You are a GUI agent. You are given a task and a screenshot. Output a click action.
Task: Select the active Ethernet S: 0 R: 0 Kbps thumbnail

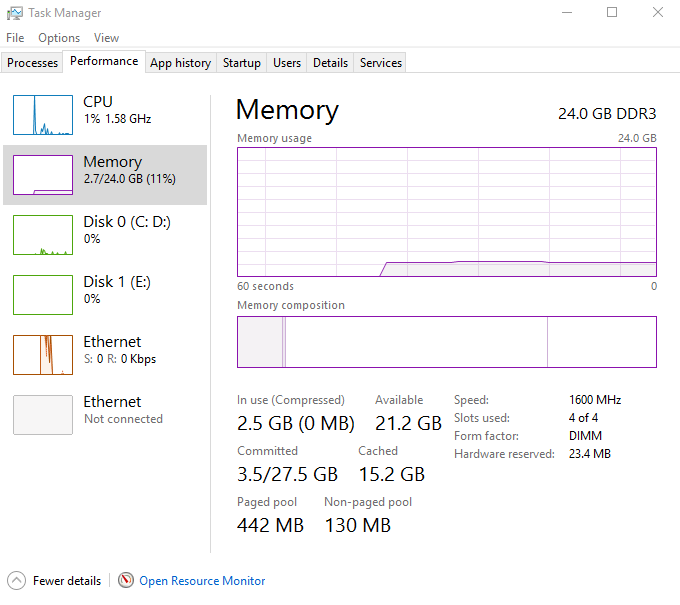click(x=43, y=355)
